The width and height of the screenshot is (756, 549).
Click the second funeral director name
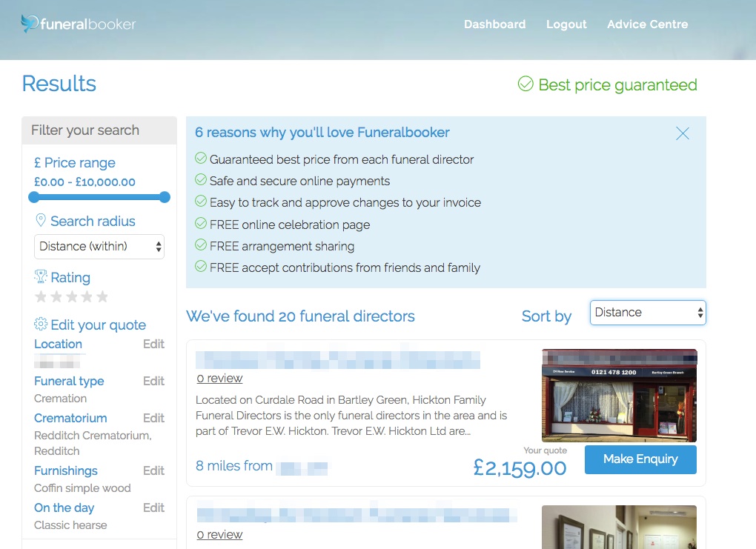coord(357,515)
